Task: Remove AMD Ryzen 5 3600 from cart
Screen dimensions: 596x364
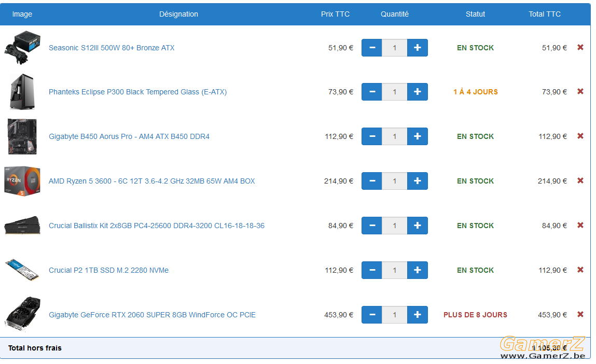Action: 580,180
